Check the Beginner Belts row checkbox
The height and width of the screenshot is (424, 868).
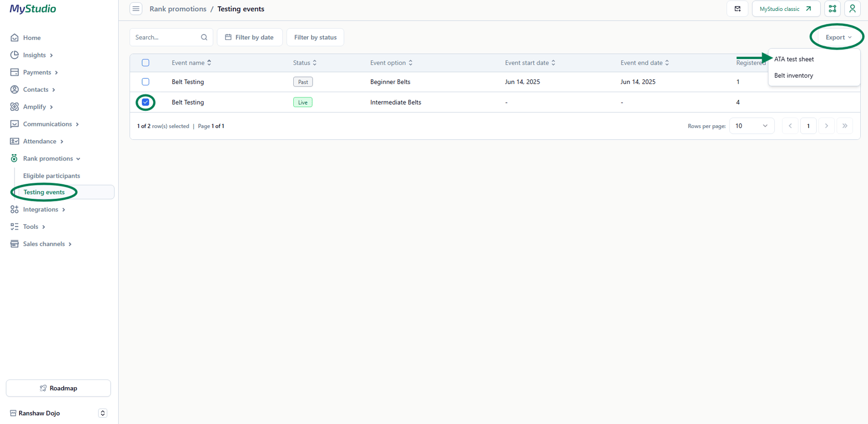click(x=146, y=82)
